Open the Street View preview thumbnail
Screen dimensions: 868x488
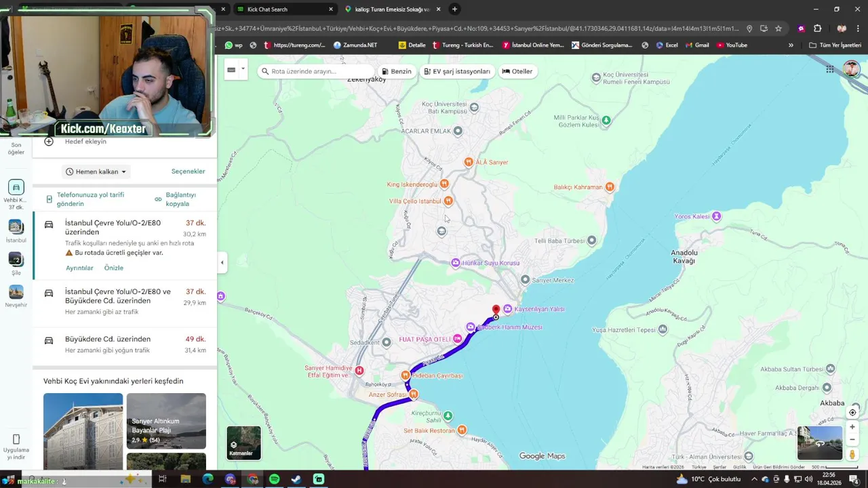coord(820,443)
